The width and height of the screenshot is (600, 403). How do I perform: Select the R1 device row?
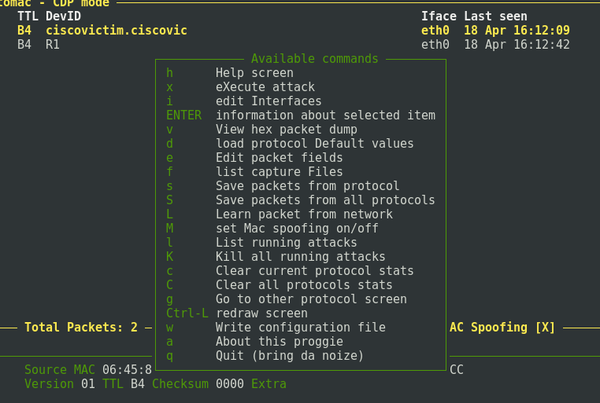[52, 45]
